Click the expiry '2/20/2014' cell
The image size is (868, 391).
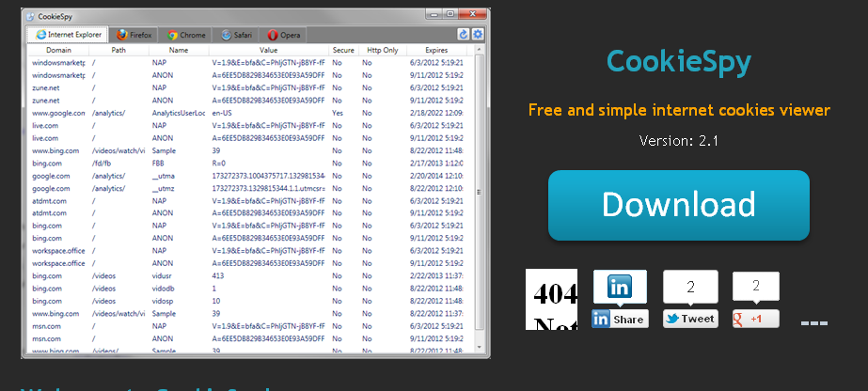[x=436, y=176]
